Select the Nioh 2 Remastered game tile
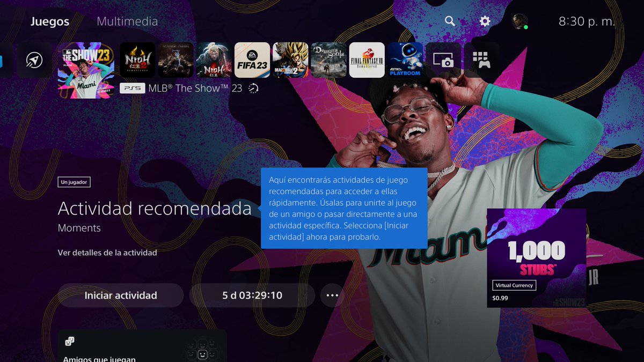The width and height of the screenshot is (644, 362). tap(137, 60)
